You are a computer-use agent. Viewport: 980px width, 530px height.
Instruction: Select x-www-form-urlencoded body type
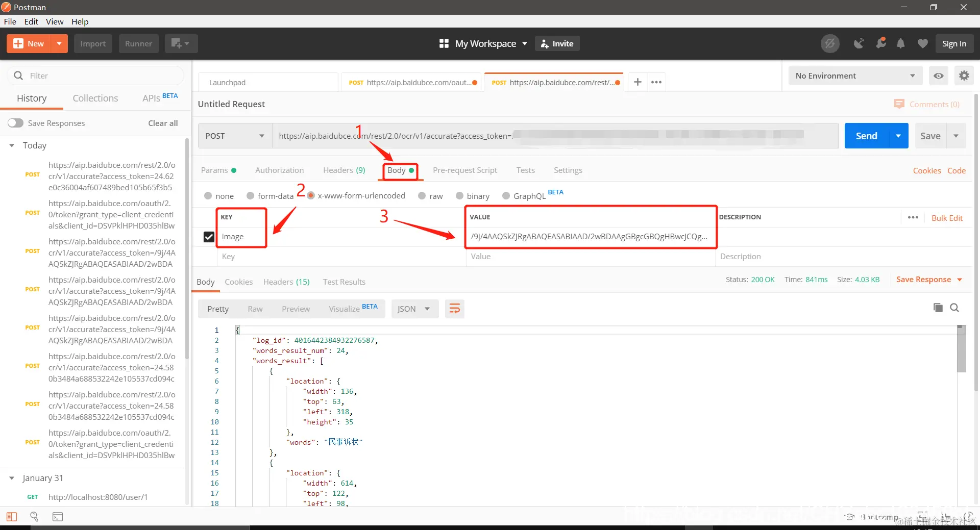coord(311,196)
